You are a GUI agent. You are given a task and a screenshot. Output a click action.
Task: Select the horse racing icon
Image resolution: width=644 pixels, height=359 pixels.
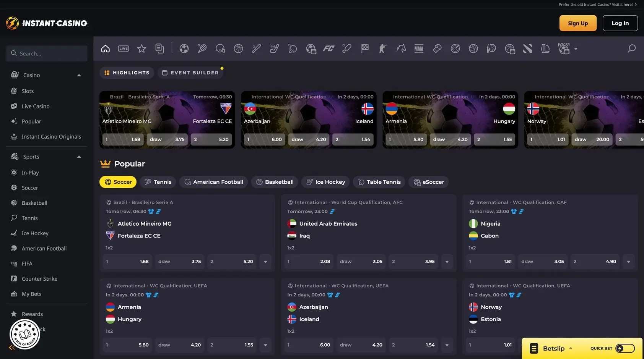point(401,49)
